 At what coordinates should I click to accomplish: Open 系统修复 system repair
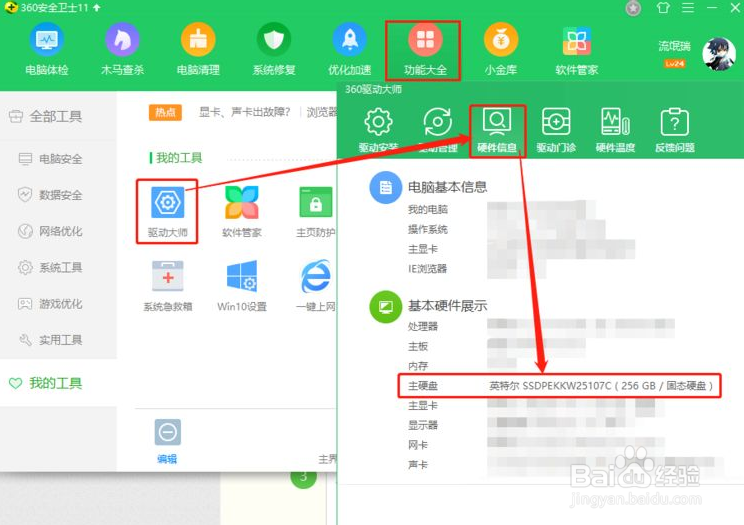click(274, 49)
